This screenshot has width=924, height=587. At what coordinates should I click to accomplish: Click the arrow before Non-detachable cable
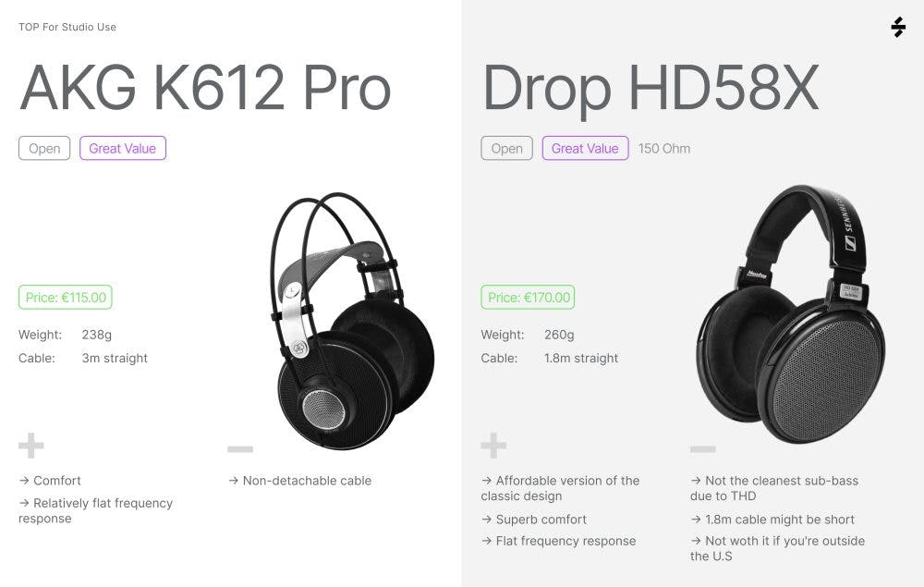[x=234, y=481]
